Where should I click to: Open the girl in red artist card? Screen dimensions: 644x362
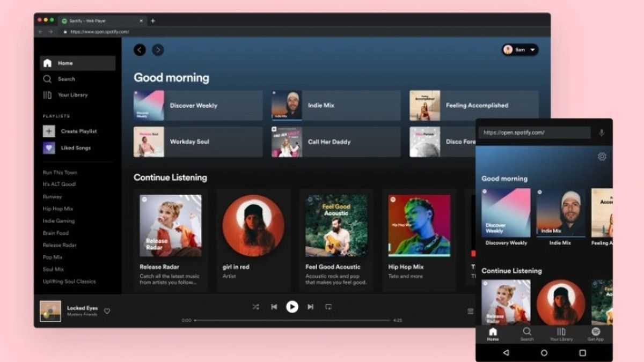coord(253,240)
